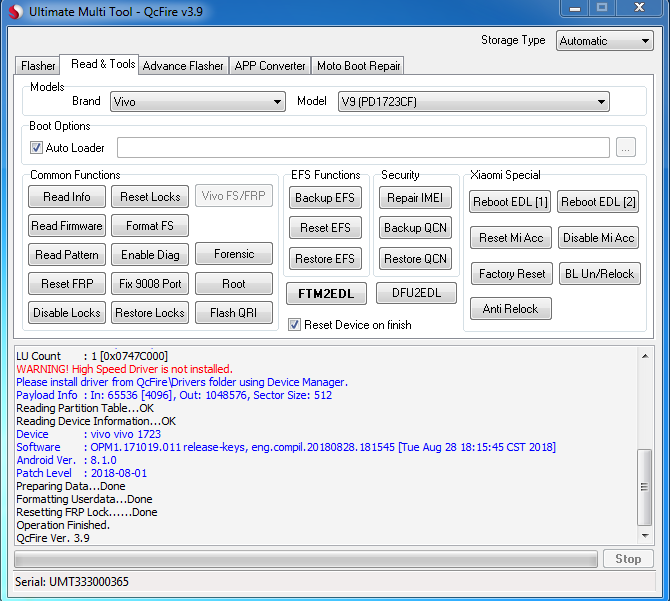Click the Reboot EDL [1] button

click(510, 202)
